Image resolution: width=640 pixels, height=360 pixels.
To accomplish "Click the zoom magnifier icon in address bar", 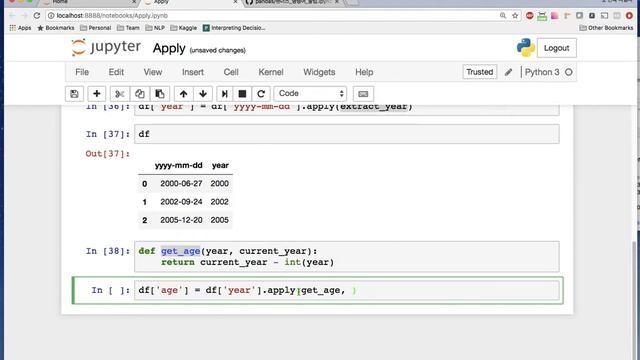I will [x=503, y=16].
